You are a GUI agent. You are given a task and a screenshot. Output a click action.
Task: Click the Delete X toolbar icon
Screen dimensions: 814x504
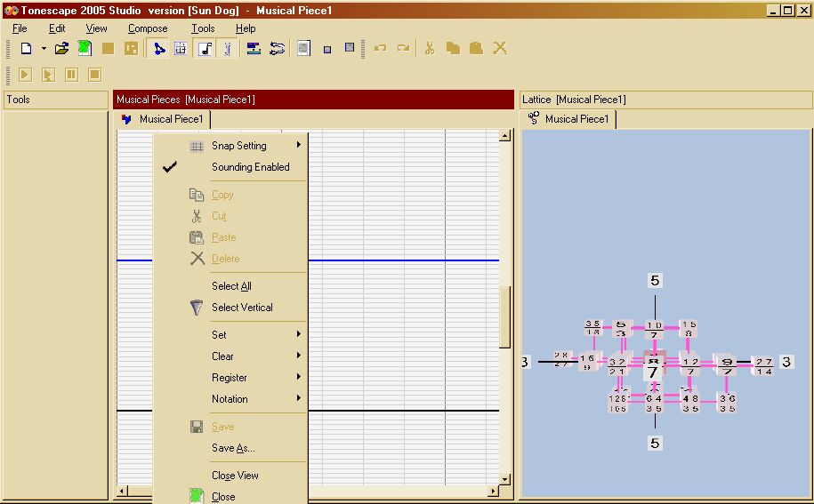(x=499, y=49)
